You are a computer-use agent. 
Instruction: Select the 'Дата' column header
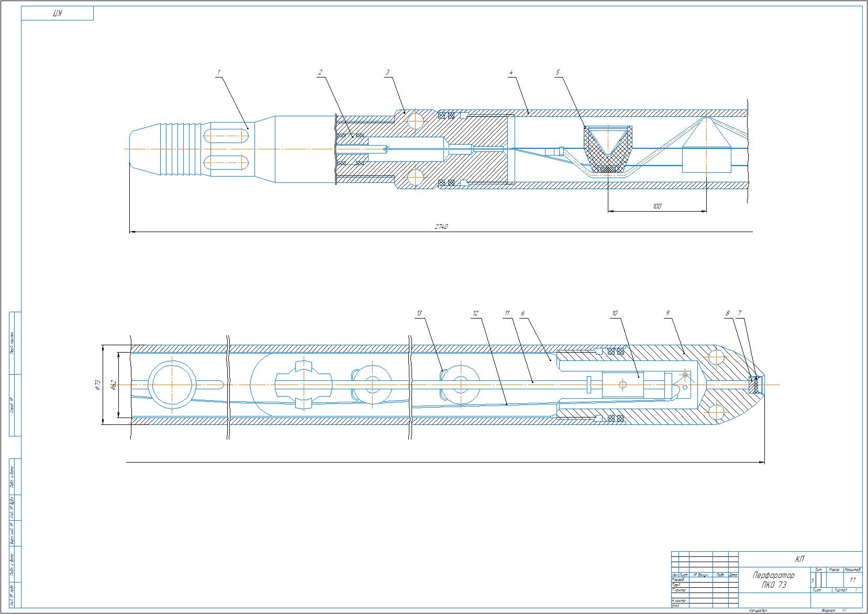(x=733, y=575)
